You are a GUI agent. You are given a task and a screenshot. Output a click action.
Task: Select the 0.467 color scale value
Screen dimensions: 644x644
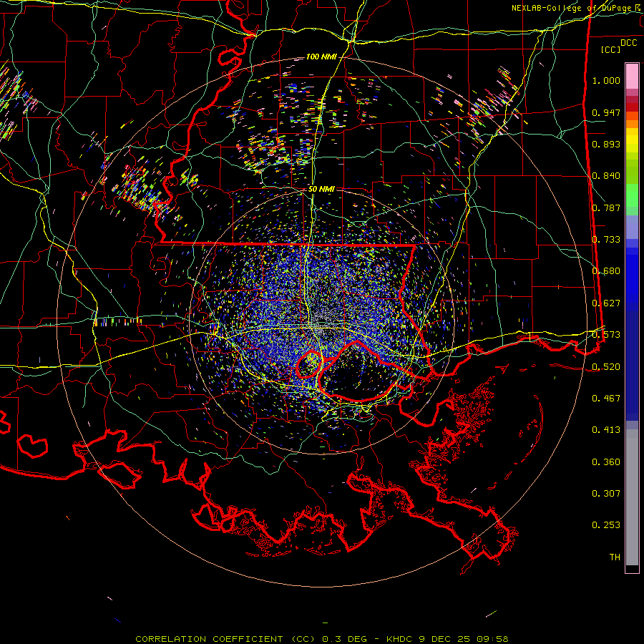point(606,399)
